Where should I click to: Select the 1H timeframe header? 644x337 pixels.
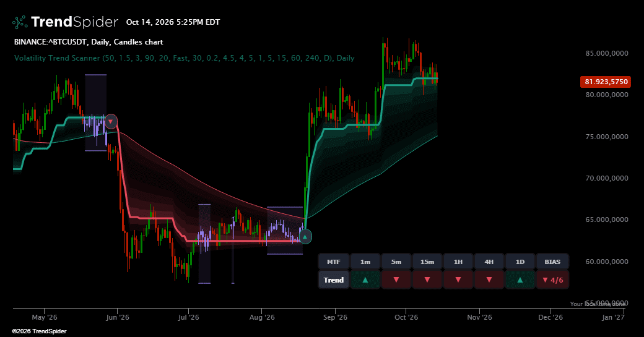pyautogui.click(x=458, y=262)
